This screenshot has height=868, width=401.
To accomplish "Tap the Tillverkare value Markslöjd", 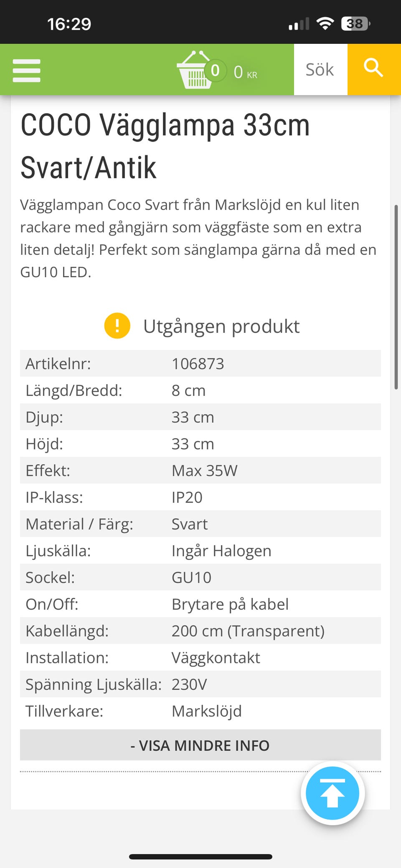I will [x=207, y=711].
